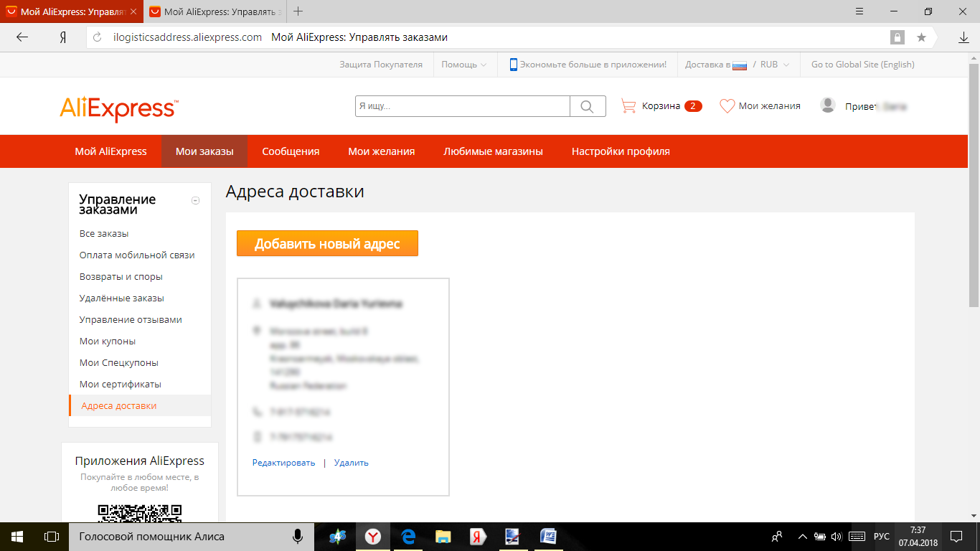Click the Alice voice assistant microphone
Screen dimensions: 980x551
pyautogui.click(x=297, y=536)
